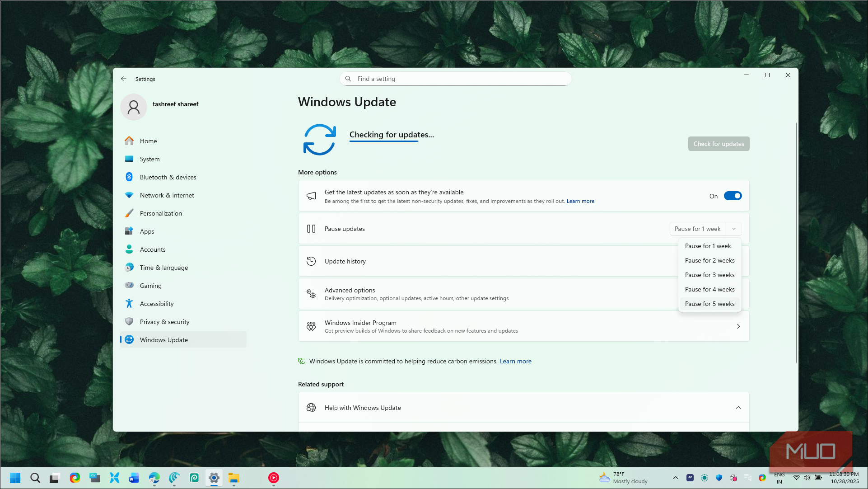868x489 pixels.
Task: Open the Accessibility icon in sidebar
Action: click(x=129, y=304)
